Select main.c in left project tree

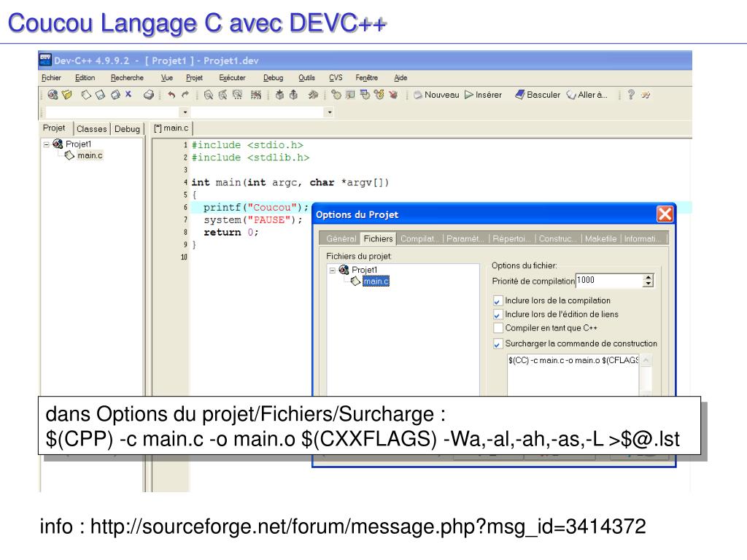90,155
